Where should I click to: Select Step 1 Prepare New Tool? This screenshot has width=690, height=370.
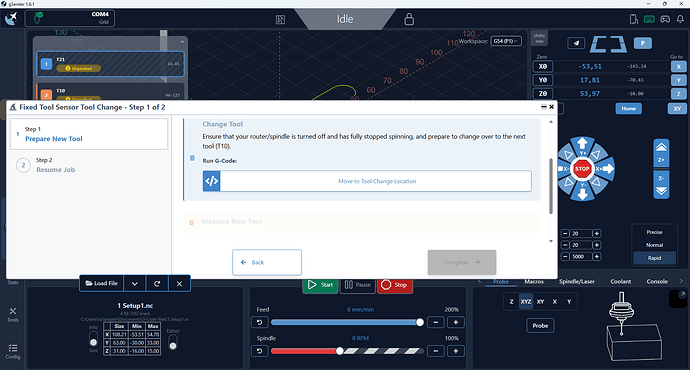[x=89, y=134]
